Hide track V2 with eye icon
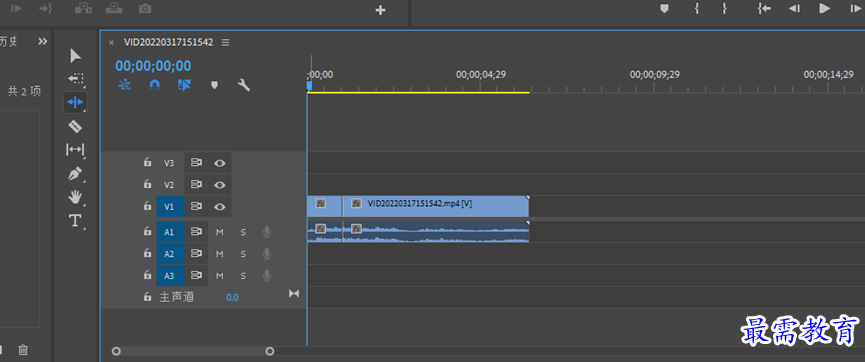The width and height of the screenshot is (865, 362). pyautogui.click(x=220, y=185)
